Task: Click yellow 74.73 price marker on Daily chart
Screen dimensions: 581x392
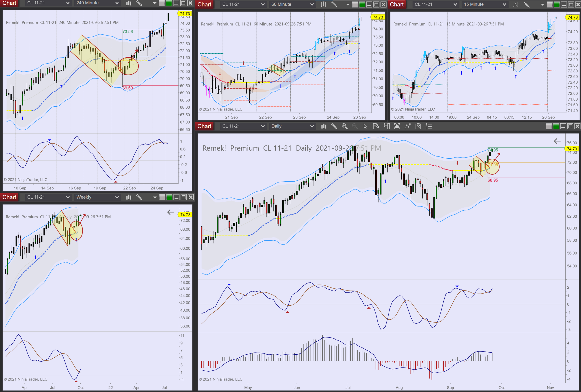Action: pyautogui.click(x=572, y=149)
